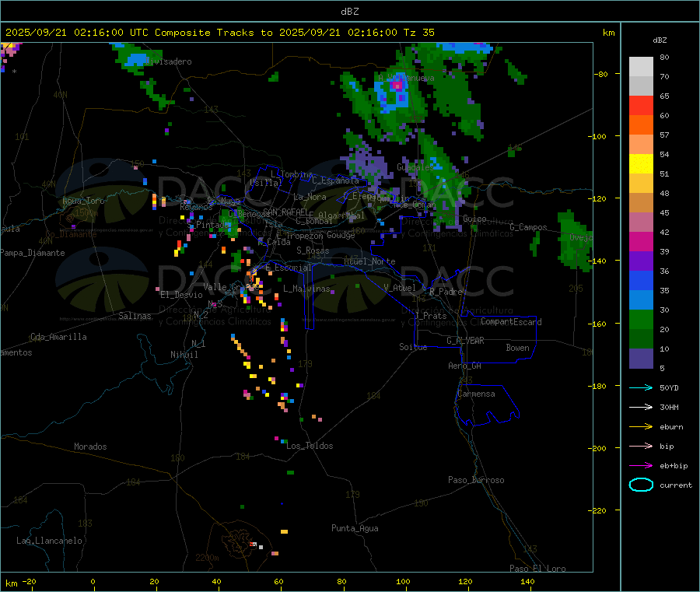Click the Cda_Amarilla place label
The height and width of the screenshot is (592, 700).
pos(58,337)
